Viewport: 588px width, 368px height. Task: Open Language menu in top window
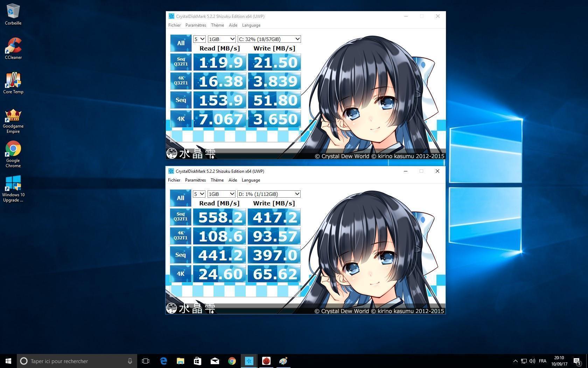click(x=251, y=25)
